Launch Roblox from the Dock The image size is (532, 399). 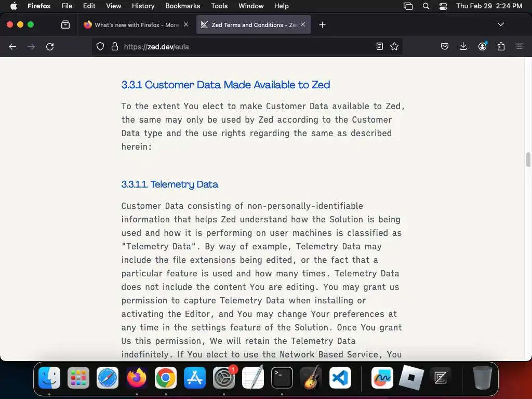coord(411,378)
